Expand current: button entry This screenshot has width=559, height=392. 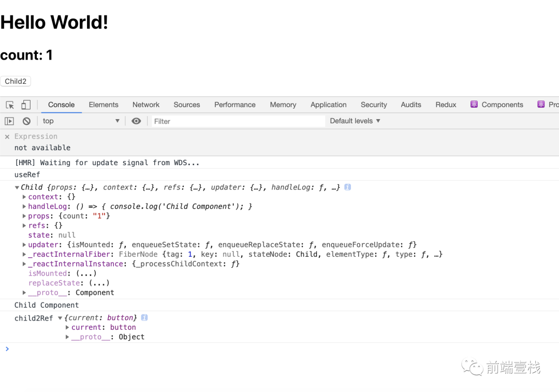(67, 327)
